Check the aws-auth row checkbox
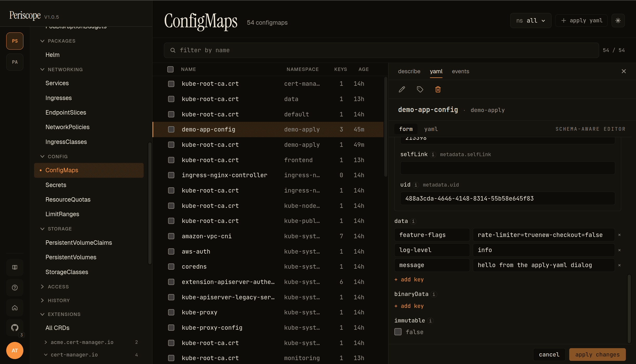 [171, 252]
